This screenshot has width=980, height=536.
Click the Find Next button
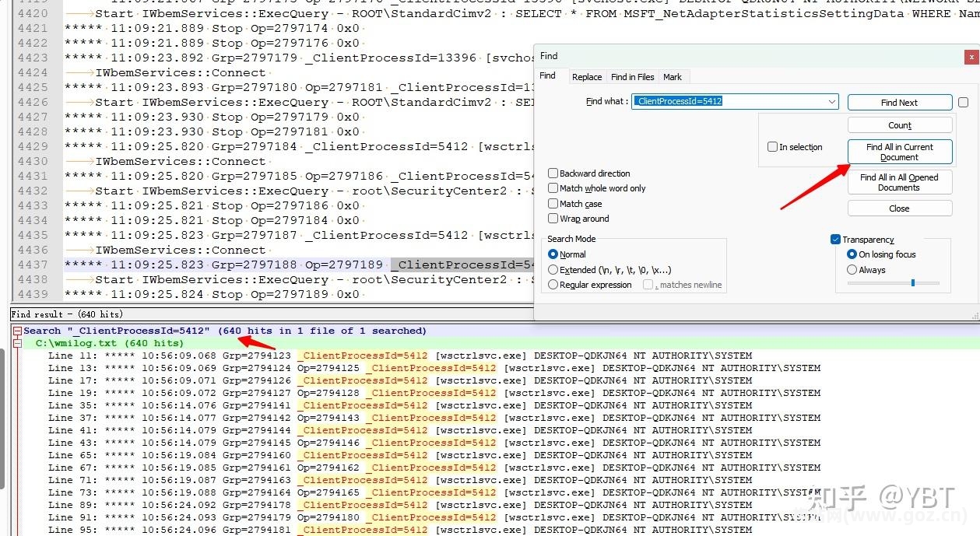[x=899, y=103]
